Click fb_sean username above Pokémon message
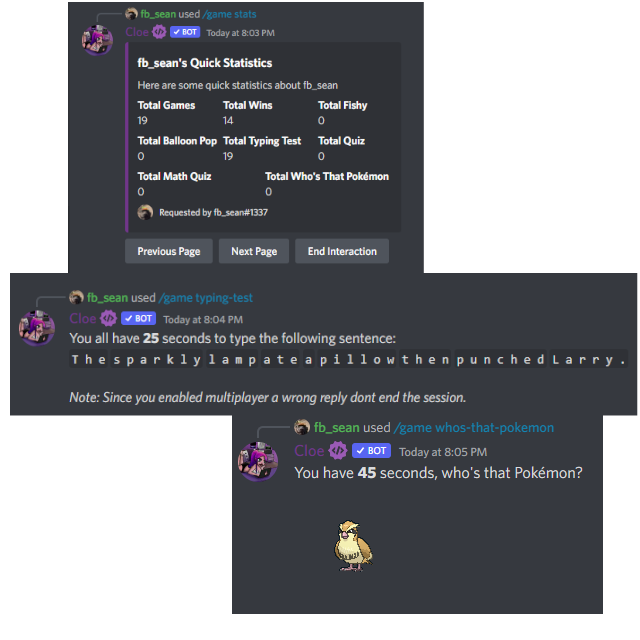 [x=337, y=428]
